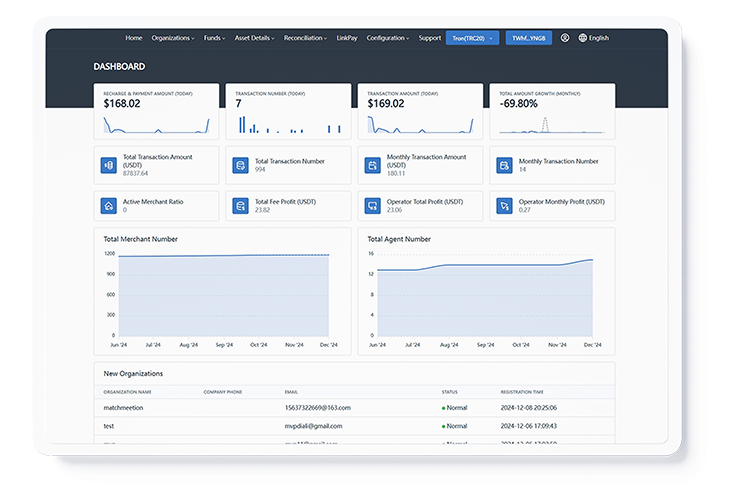Select the matchmeetion organization row
Image resolution: width=730 pixels, height=500 pixels.
click(x=354, y=408)
